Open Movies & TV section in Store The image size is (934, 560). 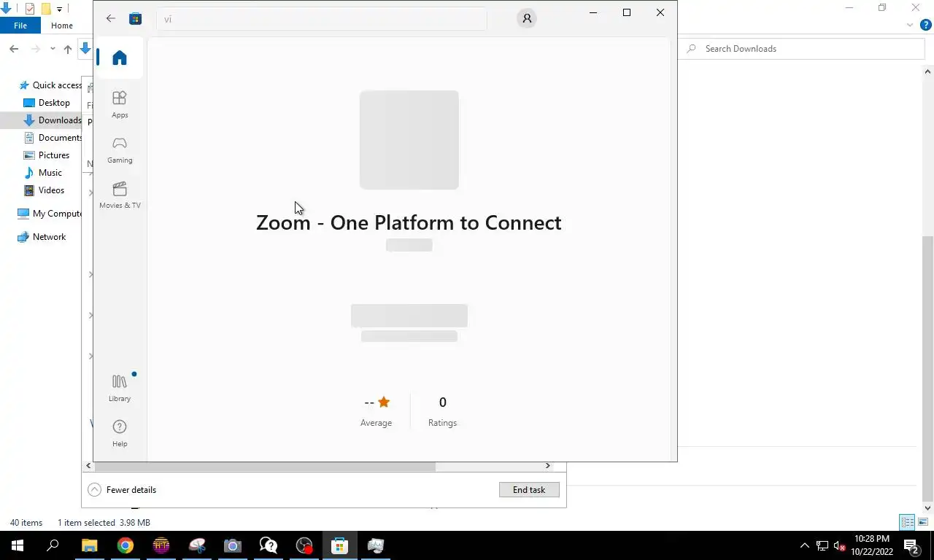pyautogui.click(x=120, y=195)
